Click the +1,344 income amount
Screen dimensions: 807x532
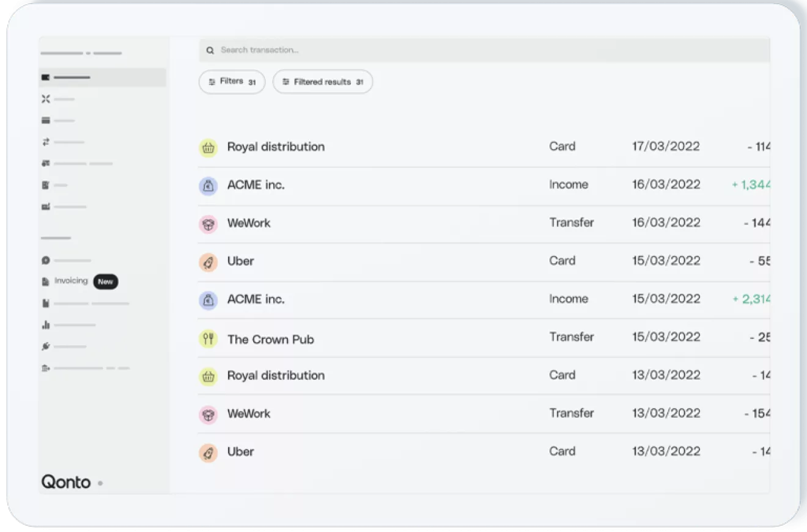click(751, 184)
